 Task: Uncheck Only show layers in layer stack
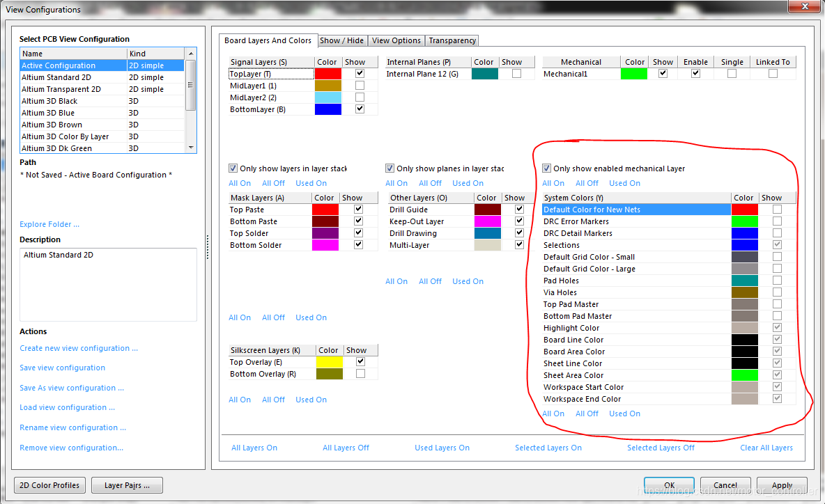[233, 168]
